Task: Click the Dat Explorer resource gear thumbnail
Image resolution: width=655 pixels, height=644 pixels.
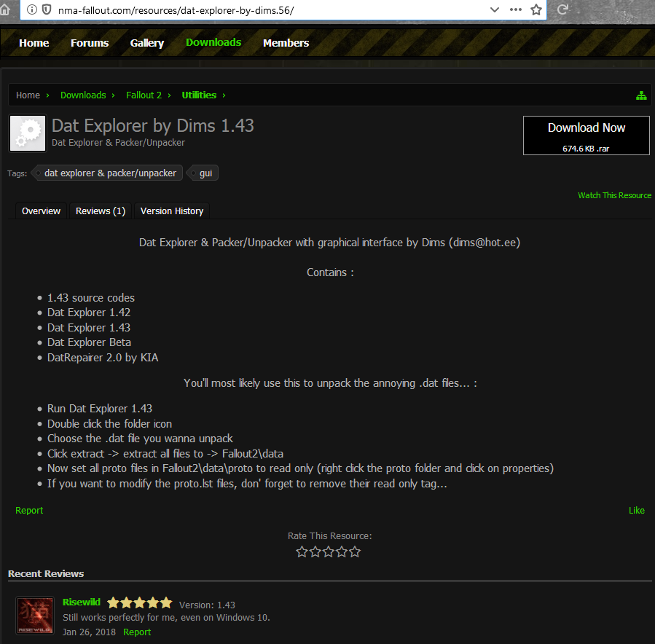Action: point(28,133)
